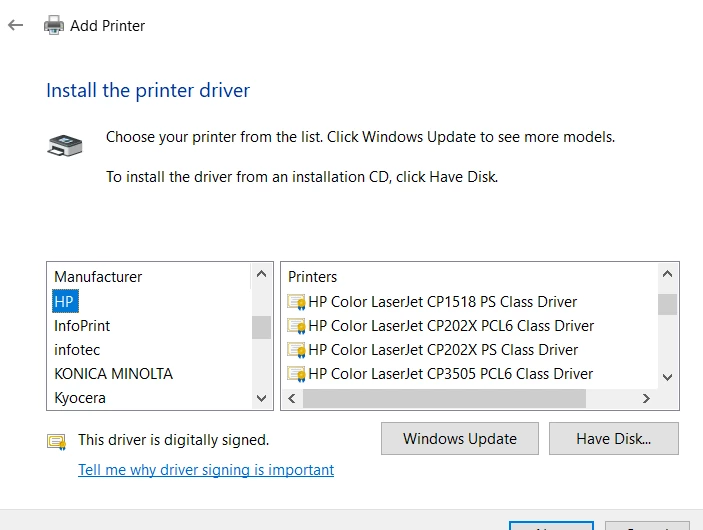Select InfoPrint manufacturer
This screenshot has width=703, height=530.
(x=82, y=326)
